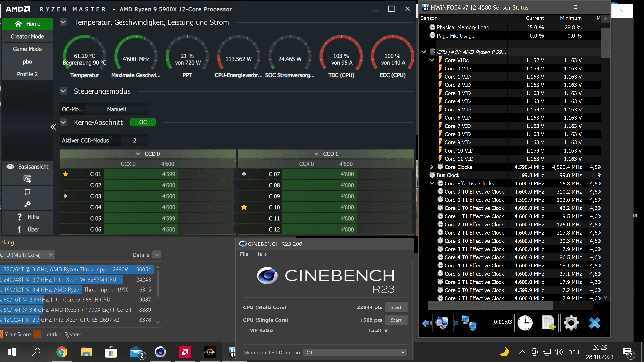
Task: Open Cinebench File menu
Action: tap(244, 254)
